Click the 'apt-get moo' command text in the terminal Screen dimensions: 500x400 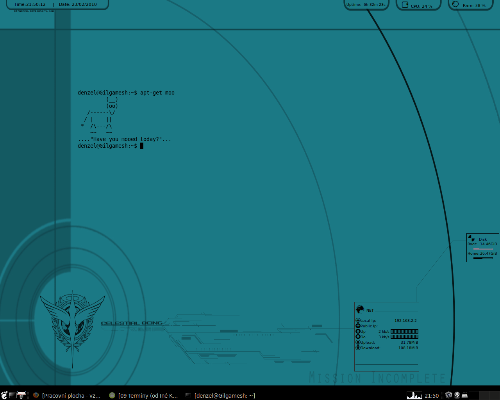coord(157,93)
